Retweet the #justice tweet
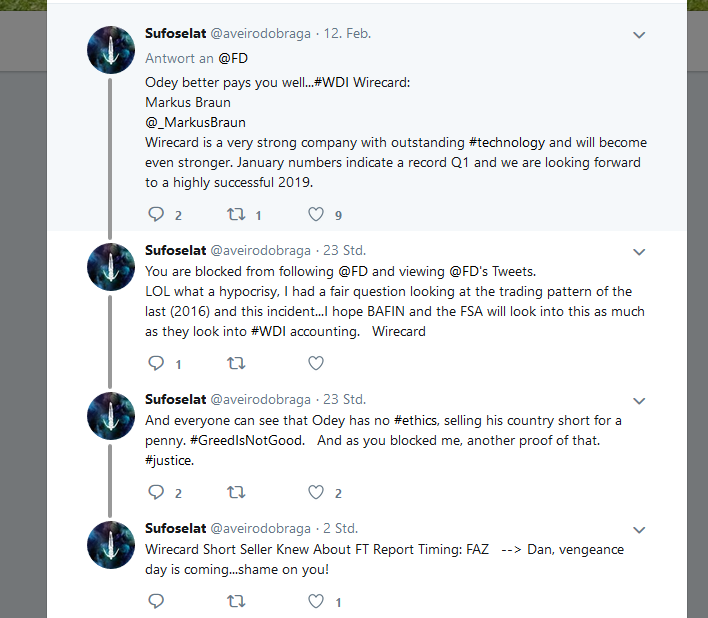The image size is (708, 618). (237, 492)
